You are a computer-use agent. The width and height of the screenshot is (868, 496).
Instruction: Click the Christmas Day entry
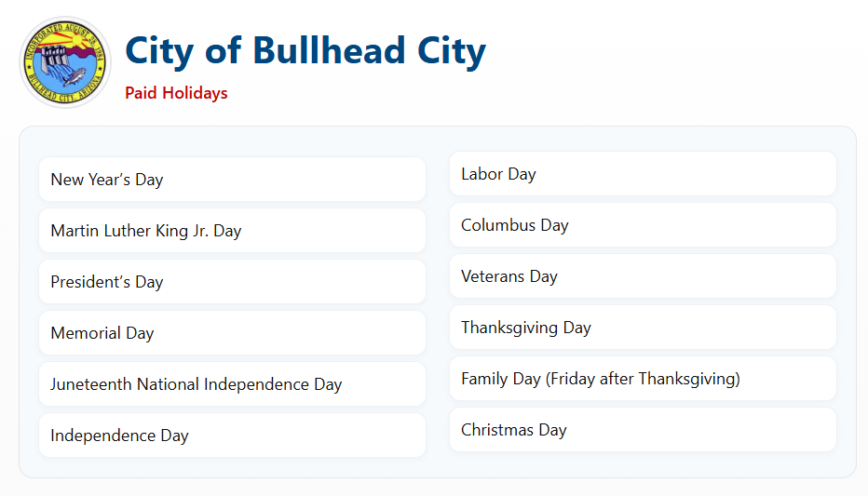[x=643, y=430]
